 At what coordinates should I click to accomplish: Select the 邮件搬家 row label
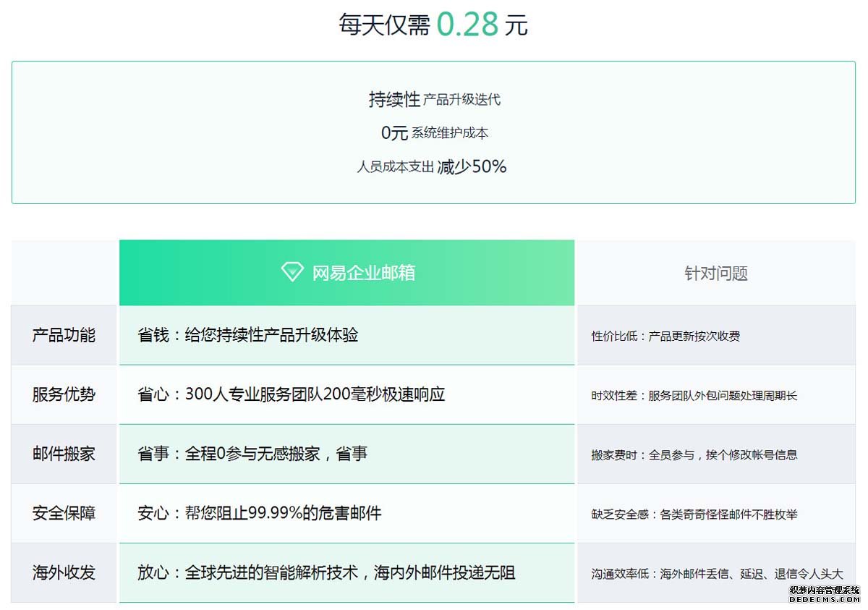click(x=64, y=454)
